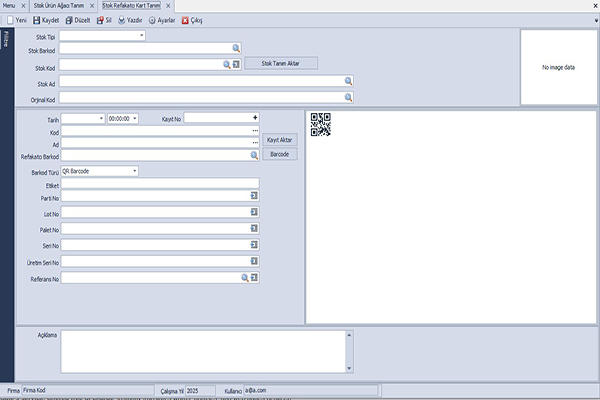Select the Menu tab

pos(15,5)
